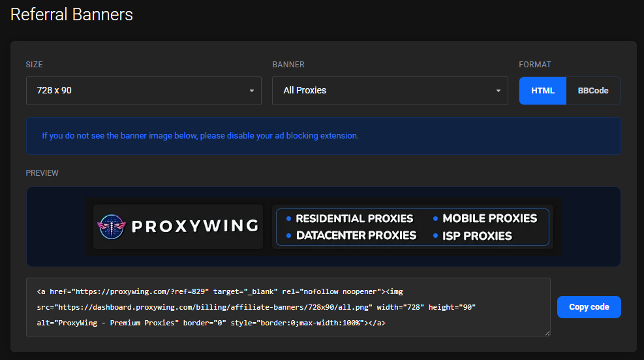Open the Banner dropdown showing All Proxies
The image size is (644, 360).
coord(390,91)
